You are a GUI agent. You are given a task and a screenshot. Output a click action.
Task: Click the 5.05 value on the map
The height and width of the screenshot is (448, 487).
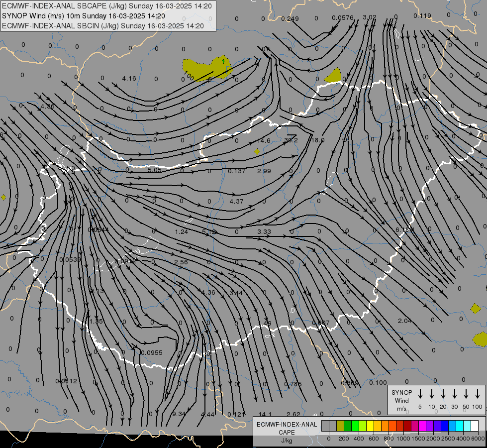click(155, 170)
